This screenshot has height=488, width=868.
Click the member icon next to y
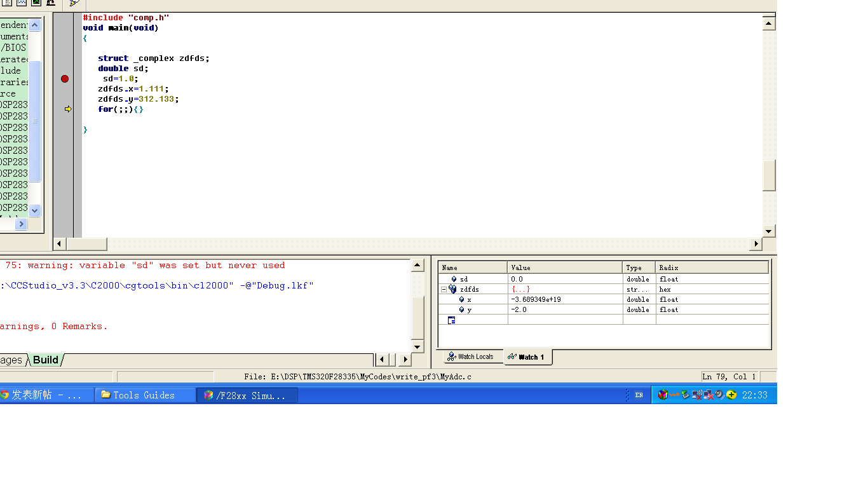461,309
